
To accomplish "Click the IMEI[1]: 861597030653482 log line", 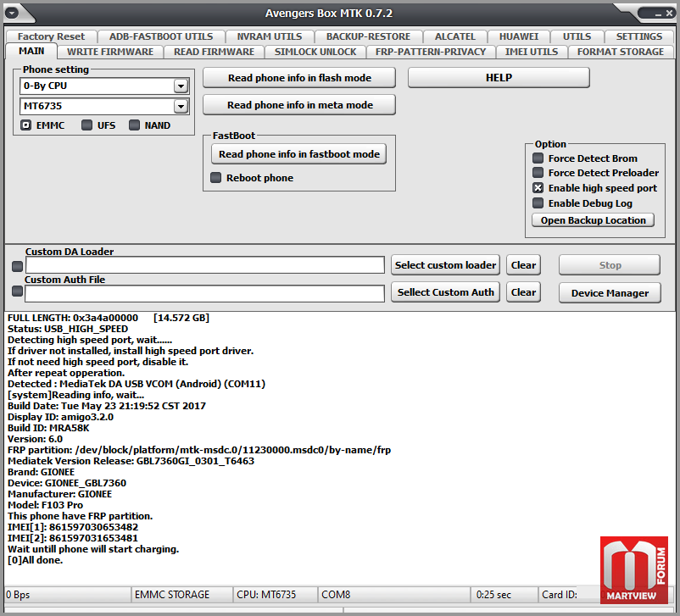I will point(73,527).
